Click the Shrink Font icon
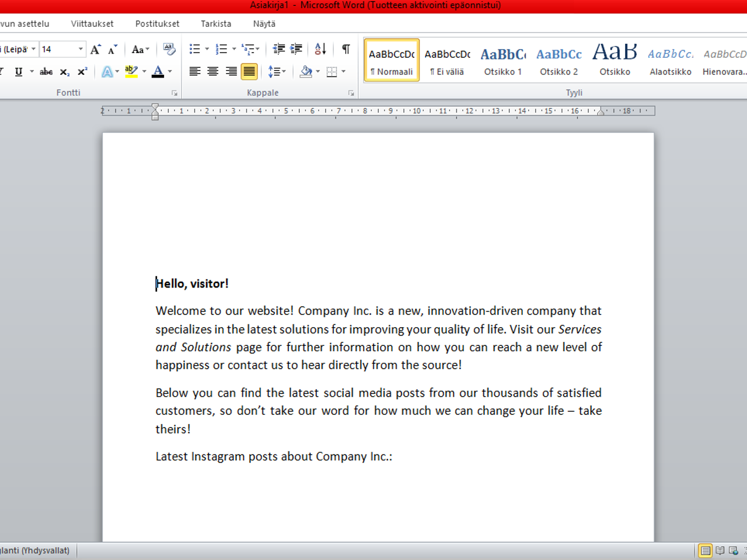This screenshot has width=747, height=560. click(112, 50)
